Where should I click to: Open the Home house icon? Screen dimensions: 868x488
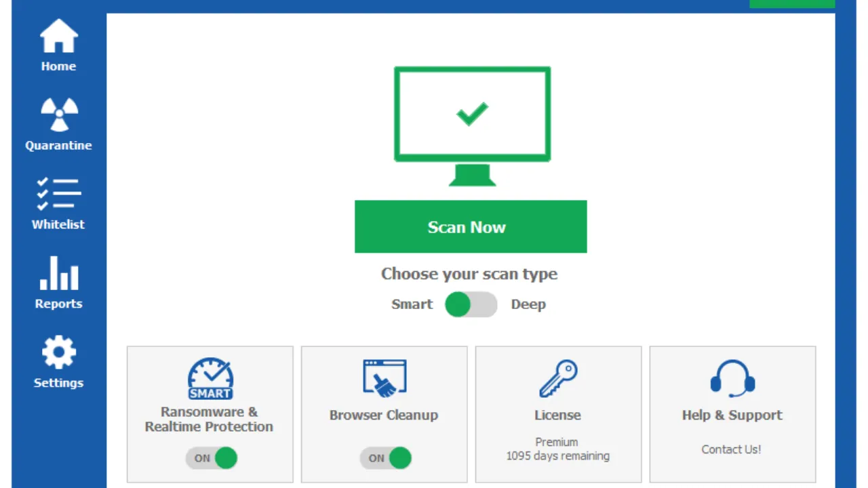(59, 36)
